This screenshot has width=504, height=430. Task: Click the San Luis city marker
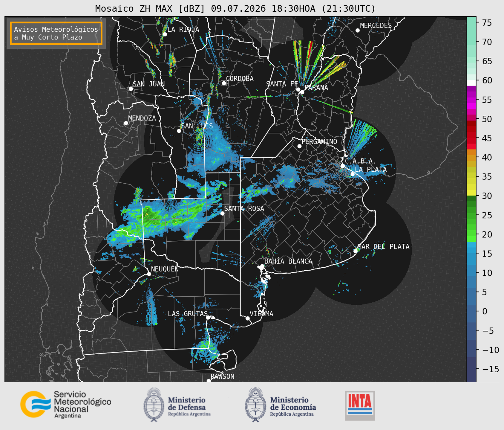pyautogui.click(x=179, y=131)
